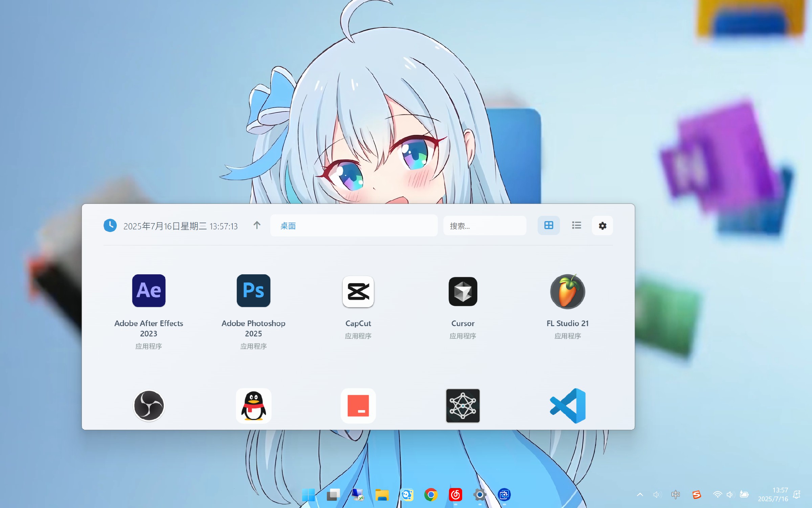
Task: Click the 搜索 search box
Action: [x=484, y=226]
